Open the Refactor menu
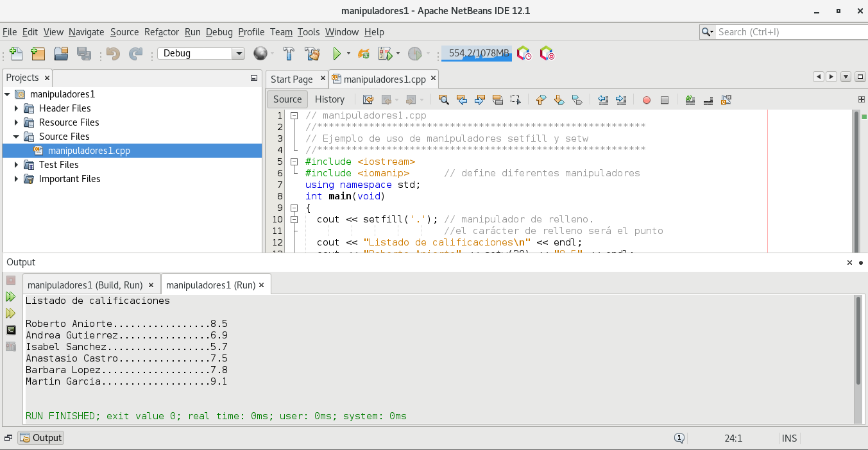The image size is (868, 450). (x=162, y=32)
